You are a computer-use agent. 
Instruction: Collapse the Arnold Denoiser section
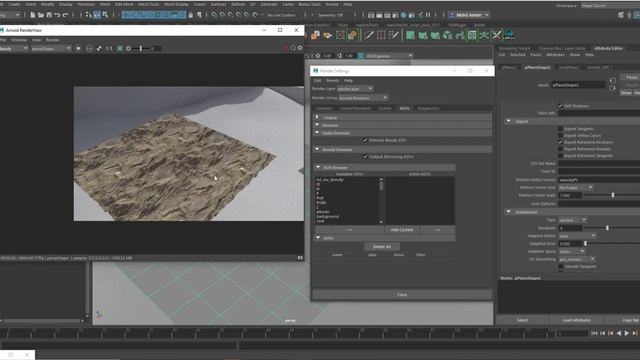(317, 149)
